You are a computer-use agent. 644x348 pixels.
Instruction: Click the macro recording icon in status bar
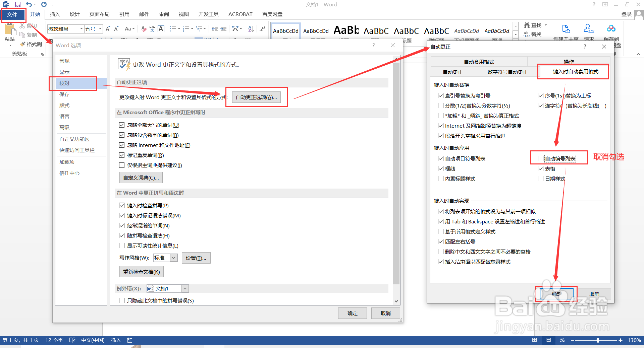130,340
